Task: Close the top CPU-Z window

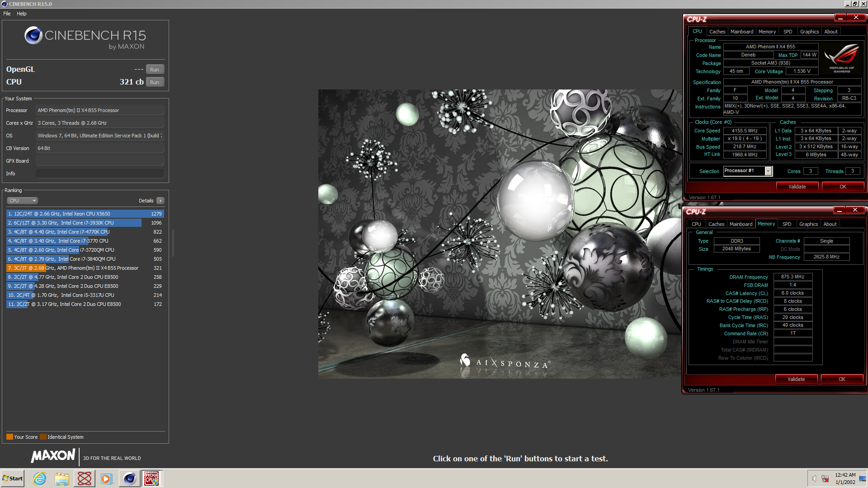Action: (856, 18)
